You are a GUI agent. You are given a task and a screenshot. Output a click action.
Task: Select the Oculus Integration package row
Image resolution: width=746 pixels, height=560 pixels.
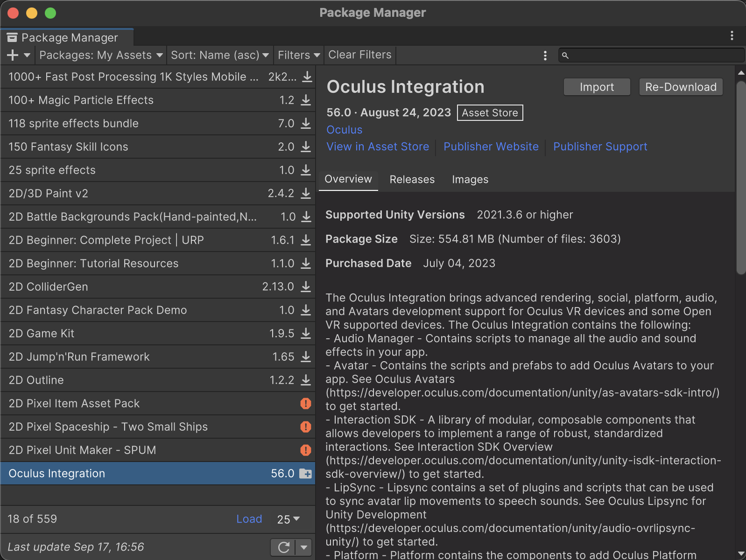pos(158,473)
